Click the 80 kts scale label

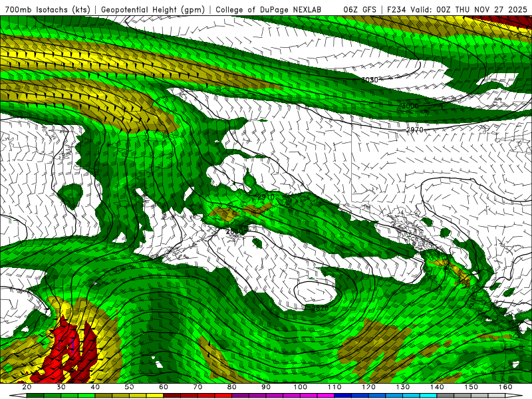coord(231,387)
